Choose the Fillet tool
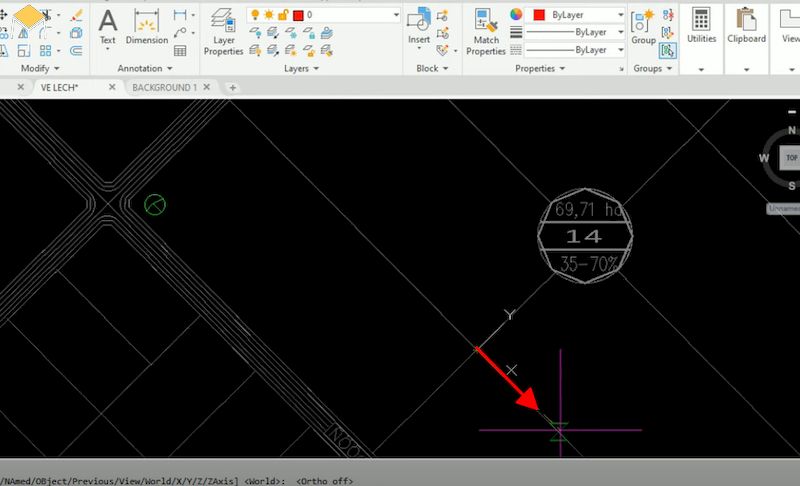This screenshot has height=486, width=800. coord(45,33)
